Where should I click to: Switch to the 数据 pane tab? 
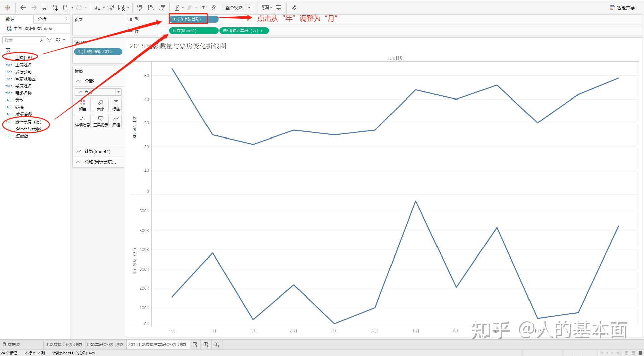point(10,19)
